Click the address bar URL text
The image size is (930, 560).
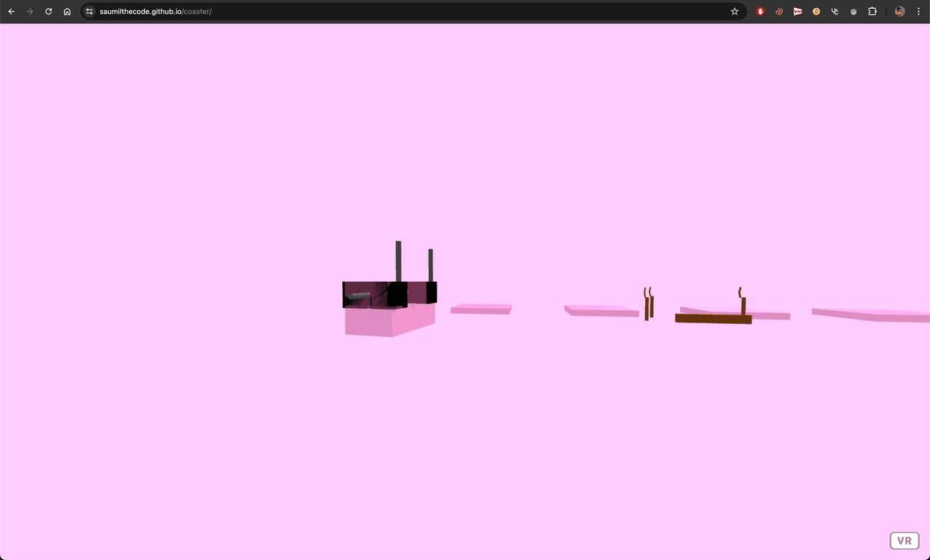coord(155,12)
